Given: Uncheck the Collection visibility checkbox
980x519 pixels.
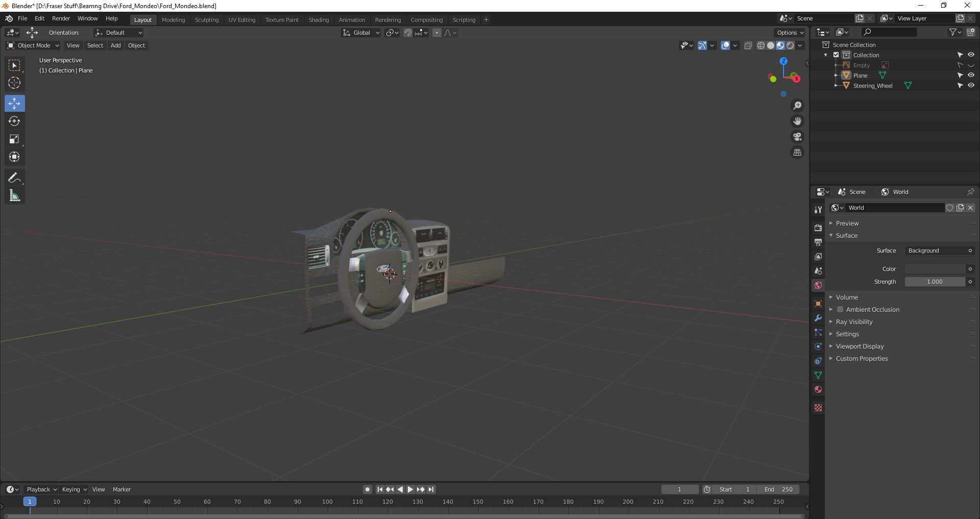Looking at the screenshot, I should click(836, 55).
